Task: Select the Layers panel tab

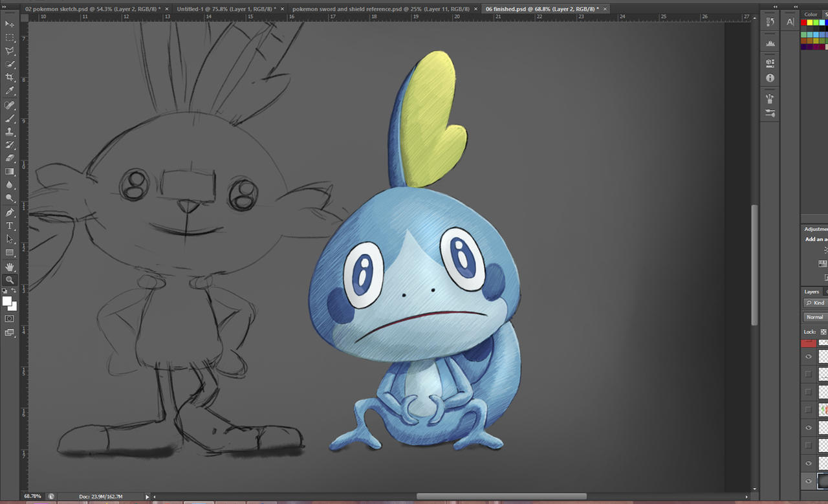Action: 811,292
